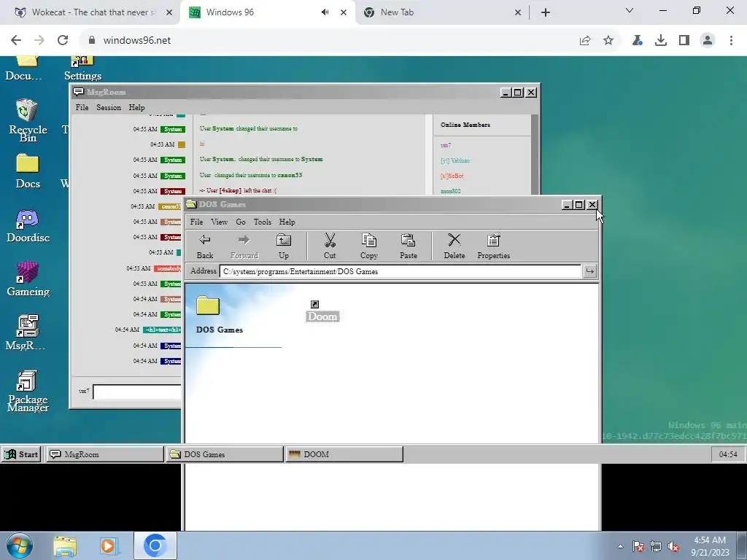Open the MsgRoom desktop shortcut

pyautogui.click(x=26, y=332)
